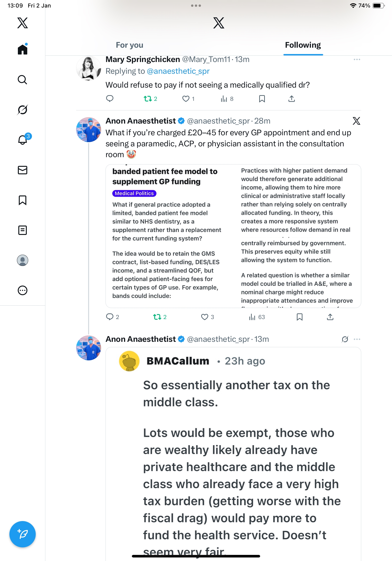Undo repost on the GP appointment post

point(157,317)
